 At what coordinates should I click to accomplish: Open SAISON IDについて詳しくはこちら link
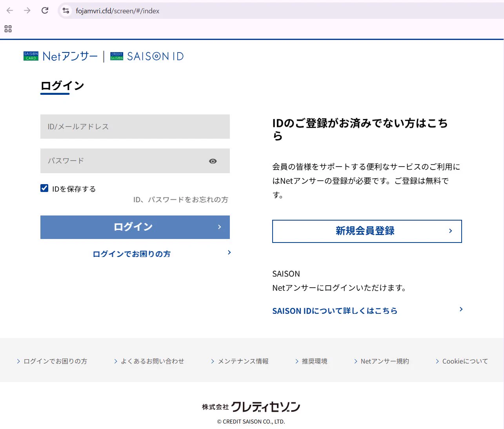tap(335, 311)
